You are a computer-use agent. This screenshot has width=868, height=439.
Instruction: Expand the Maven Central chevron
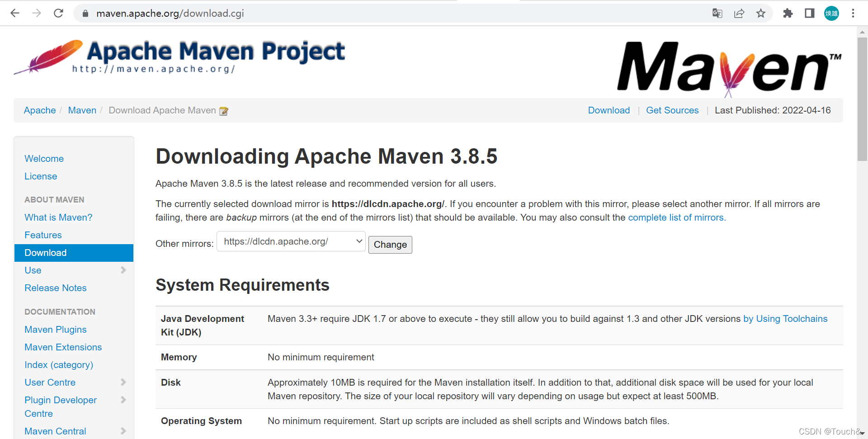[x=123, y=431]
